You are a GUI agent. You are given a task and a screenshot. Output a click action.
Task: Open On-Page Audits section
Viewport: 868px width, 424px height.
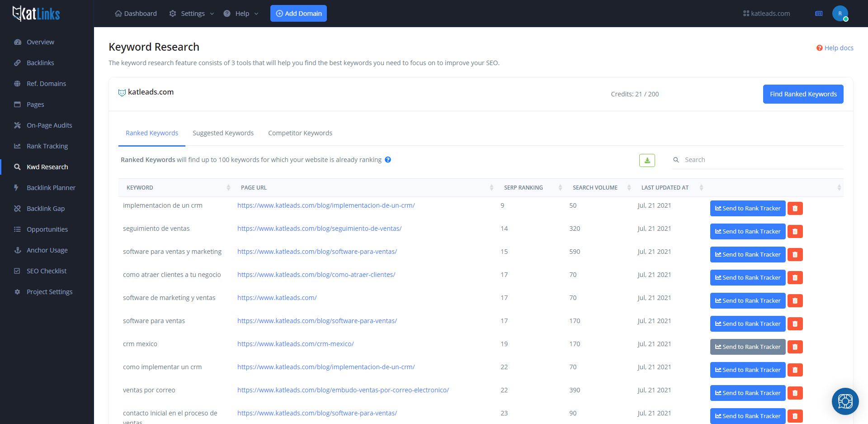click(x=49, y=125)
